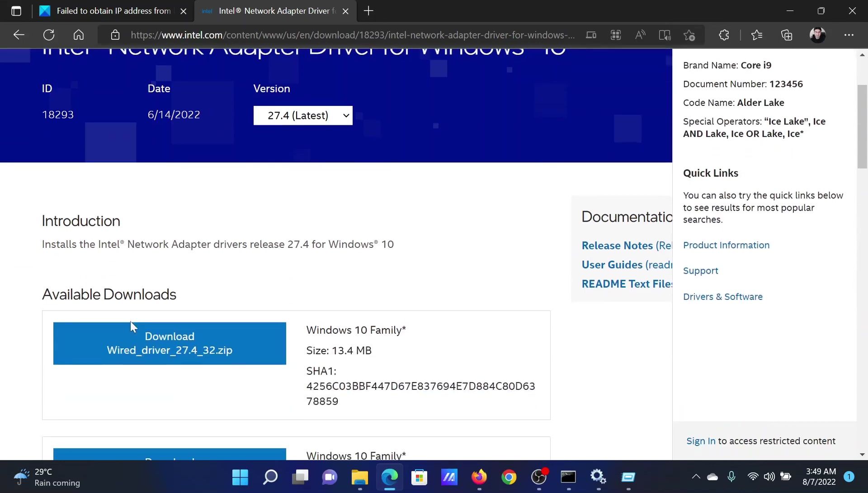Click the driver ID 18293
868x493 pixels.
(58, 115)
